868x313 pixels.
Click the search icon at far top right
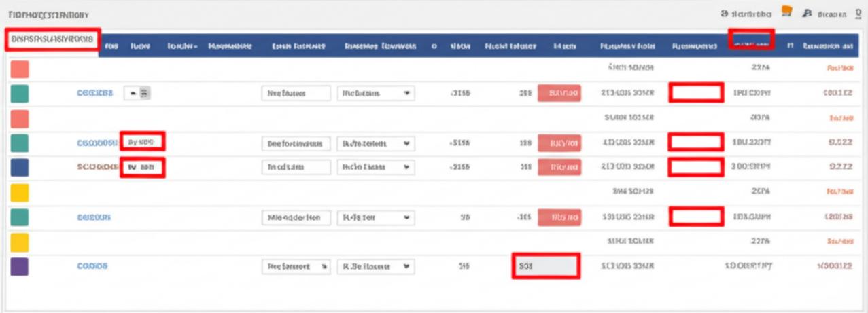click(858, 13)
